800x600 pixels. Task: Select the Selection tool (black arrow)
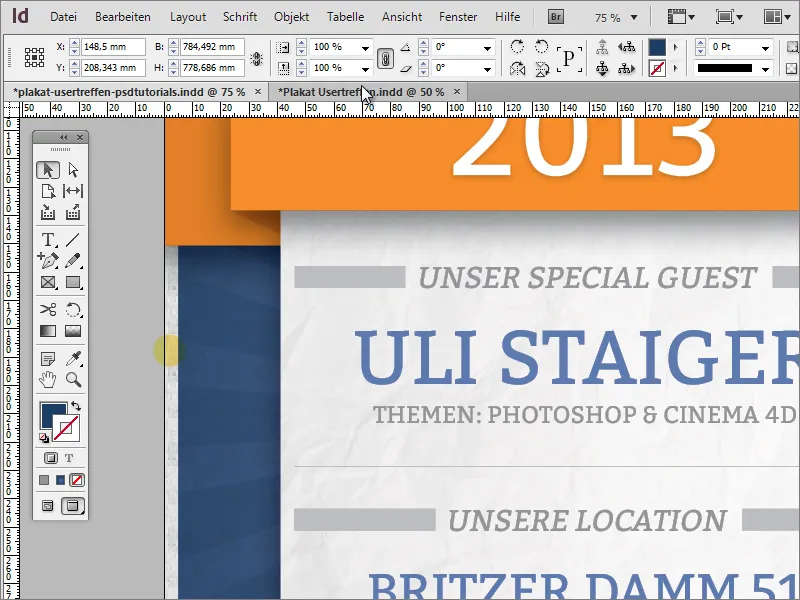48,170
